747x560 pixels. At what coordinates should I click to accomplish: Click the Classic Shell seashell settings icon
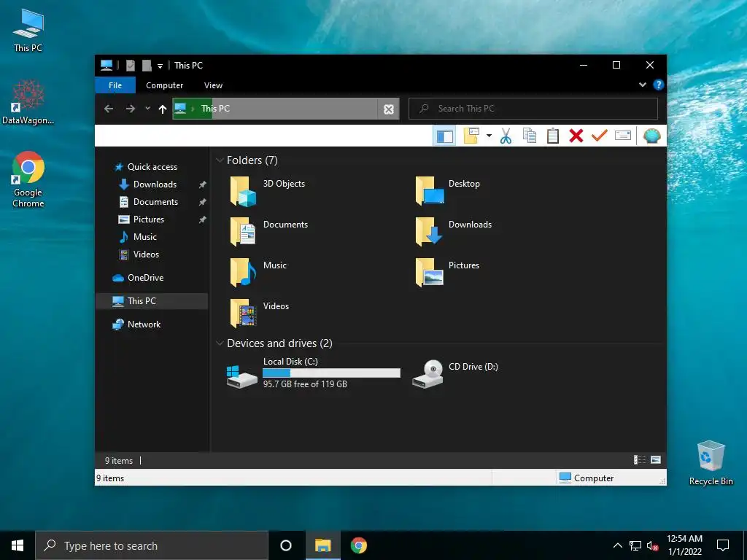(651, 136)
